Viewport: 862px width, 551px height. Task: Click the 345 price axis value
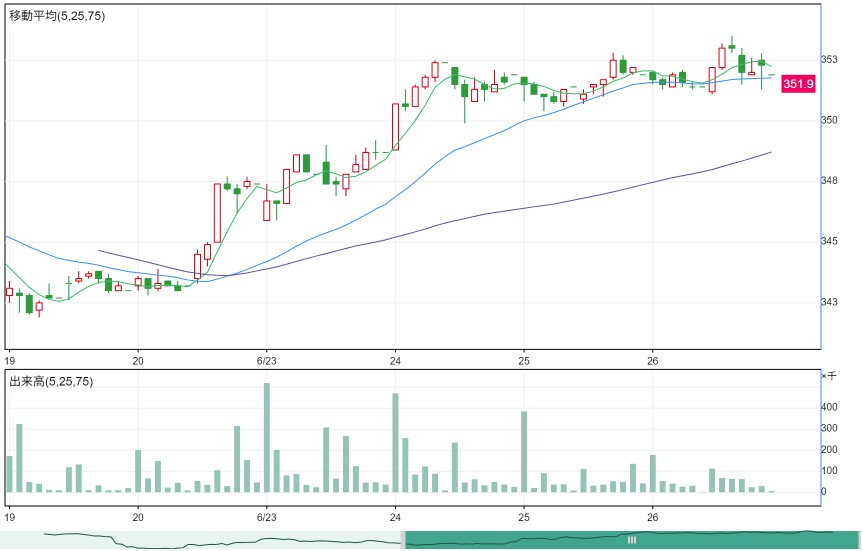829,241
